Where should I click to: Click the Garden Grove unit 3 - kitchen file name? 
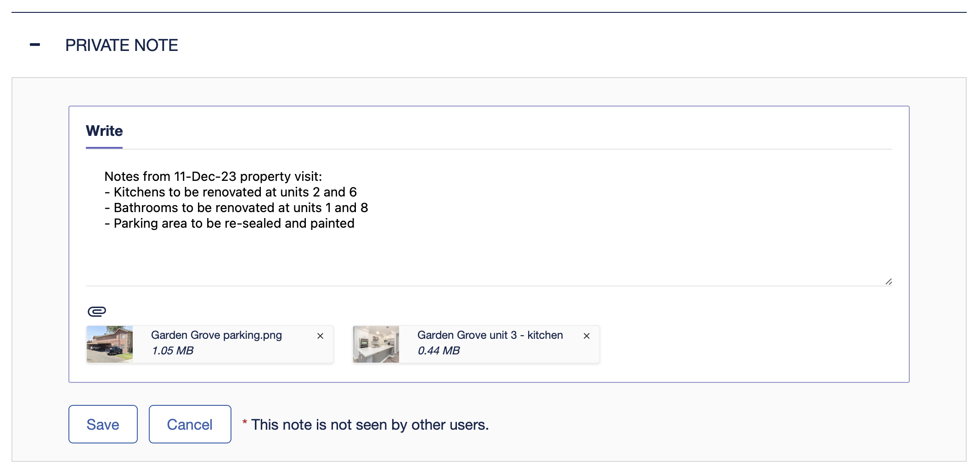tap(490, 335)
